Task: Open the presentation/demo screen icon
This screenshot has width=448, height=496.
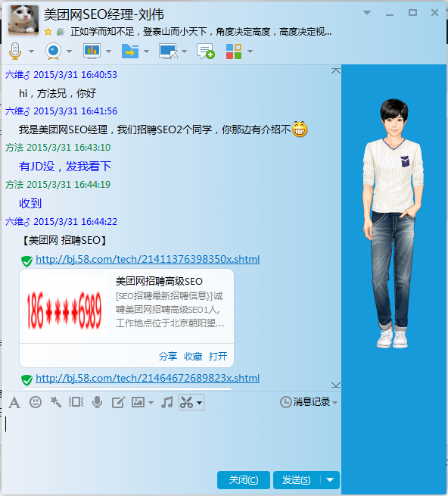Action: (x=92, y=51)
